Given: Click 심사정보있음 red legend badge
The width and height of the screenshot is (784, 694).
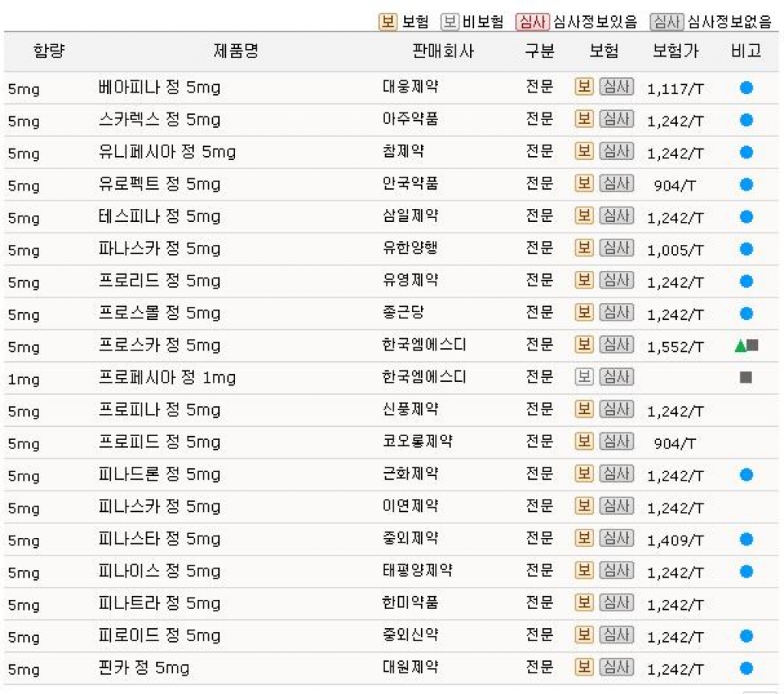Looking at the screenshot, I should (532, 21).
